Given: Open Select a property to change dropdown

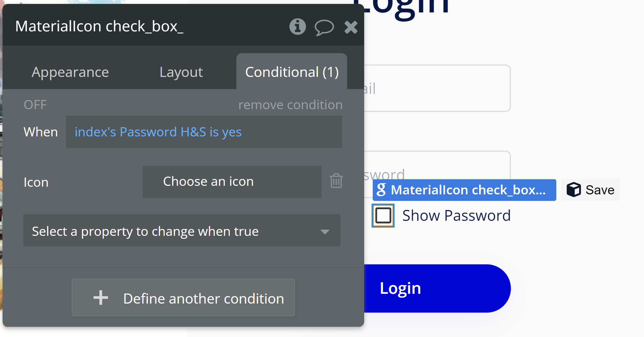Looking at the screenshot, I should (x=182, y=230).
